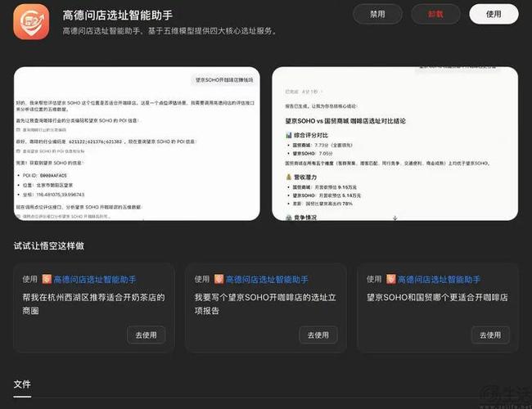
Task: Click the small icon in 选址立项报告 card header
Action: [219, 279]
